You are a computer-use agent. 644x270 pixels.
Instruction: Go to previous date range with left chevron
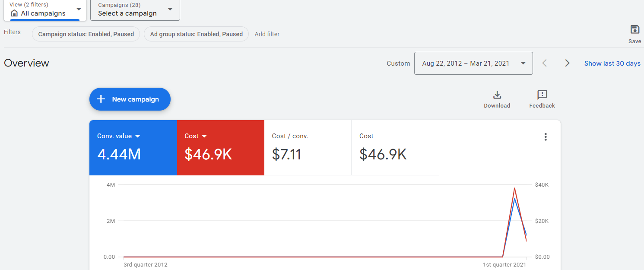coord(545,63)
